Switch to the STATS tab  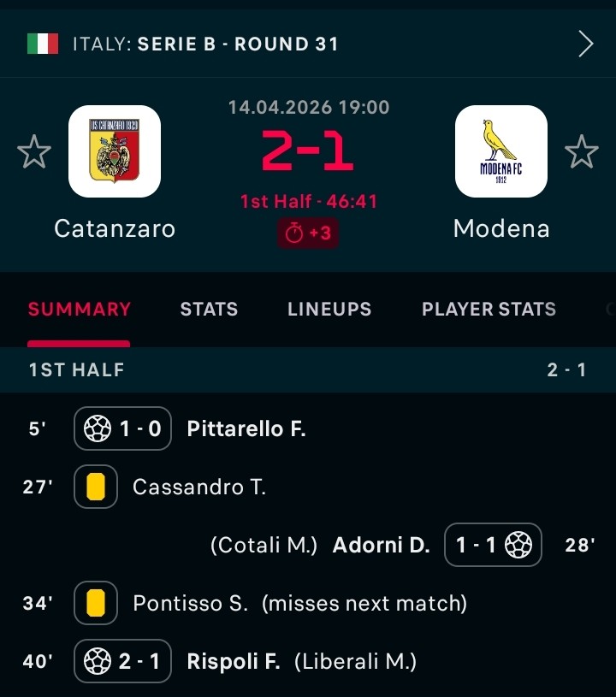point(209,310)
